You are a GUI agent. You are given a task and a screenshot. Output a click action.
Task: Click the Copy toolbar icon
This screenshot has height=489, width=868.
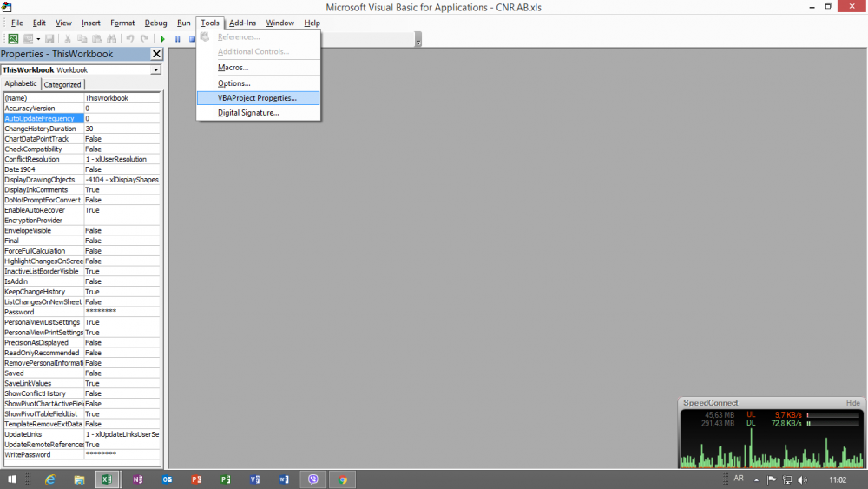[82, 39]
